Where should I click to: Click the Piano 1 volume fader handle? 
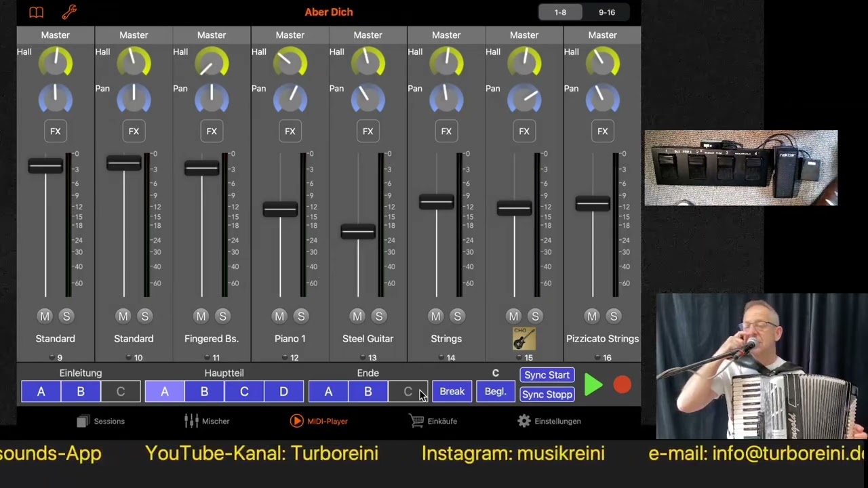coord(280,209)
